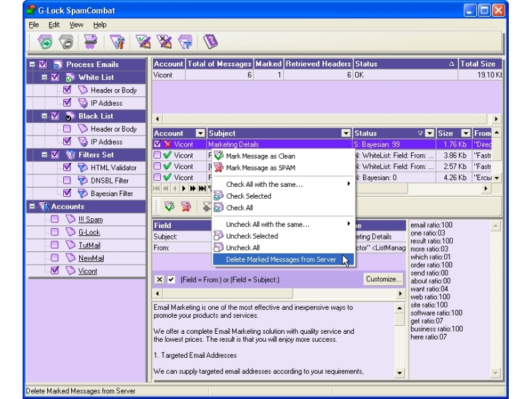Click the green check icon below the message list
This screenshot has height=399, width=532.
tap(170, 207)
